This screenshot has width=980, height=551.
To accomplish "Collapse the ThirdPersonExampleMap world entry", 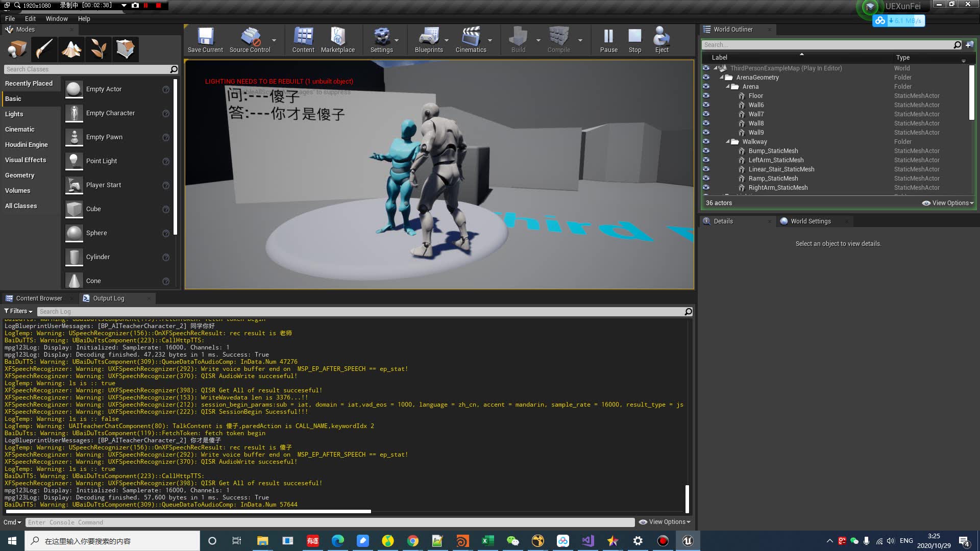I will (716, 68).
